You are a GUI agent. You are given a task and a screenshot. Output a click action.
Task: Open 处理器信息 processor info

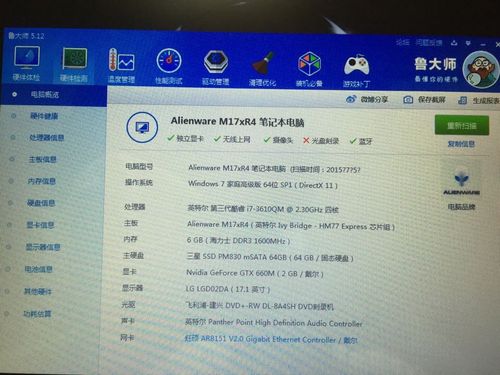click(47, 138)
